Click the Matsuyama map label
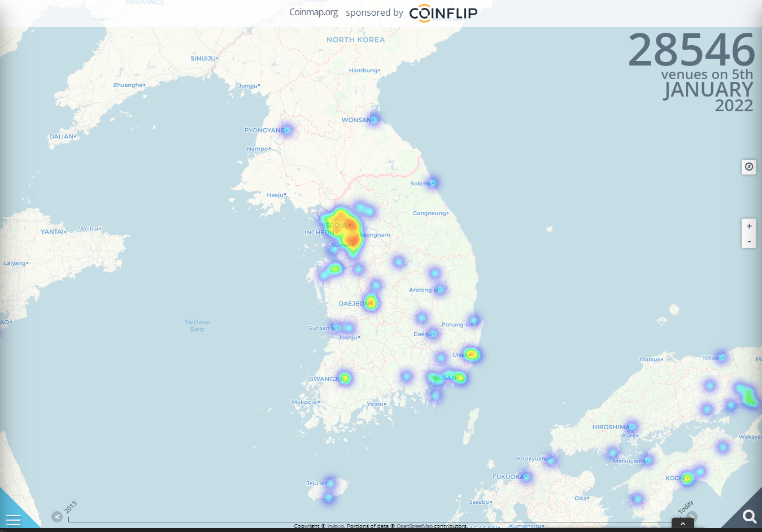 click(629, 461)
